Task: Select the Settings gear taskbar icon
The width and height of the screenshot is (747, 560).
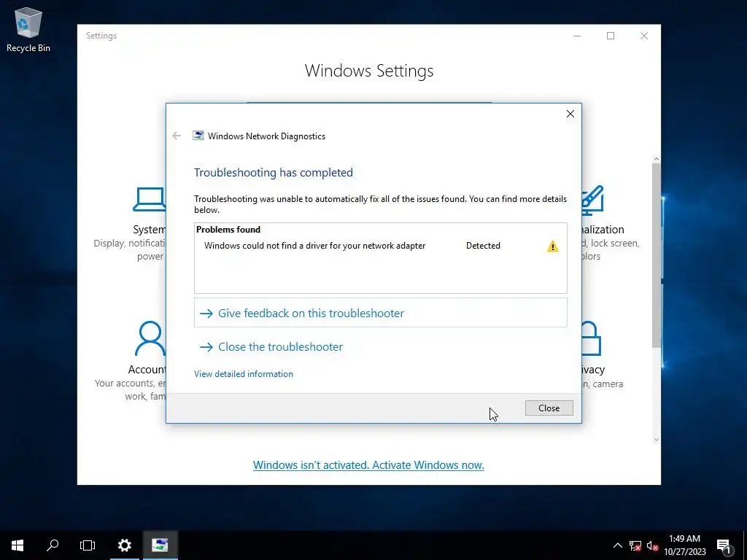Action: [x=124, y=545]
